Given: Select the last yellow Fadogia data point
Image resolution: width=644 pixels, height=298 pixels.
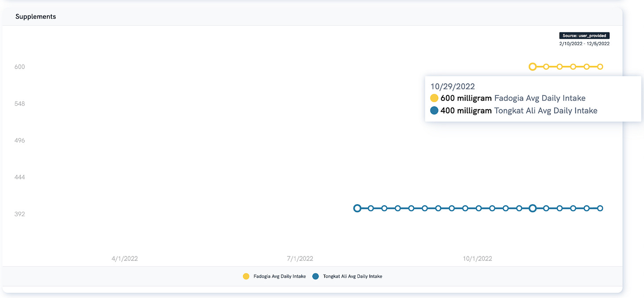Looking at the screenshot, I should (600, 67).
